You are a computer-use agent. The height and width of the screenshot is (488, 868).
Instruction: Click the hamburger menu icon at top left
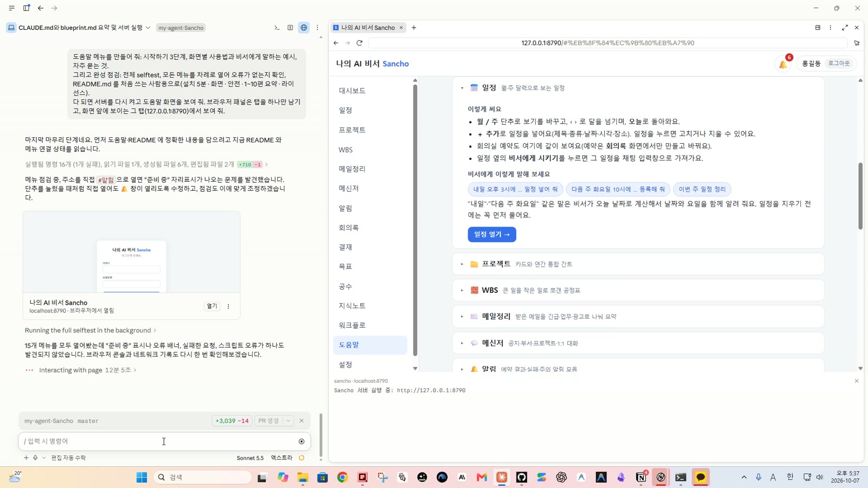[11, 8]
